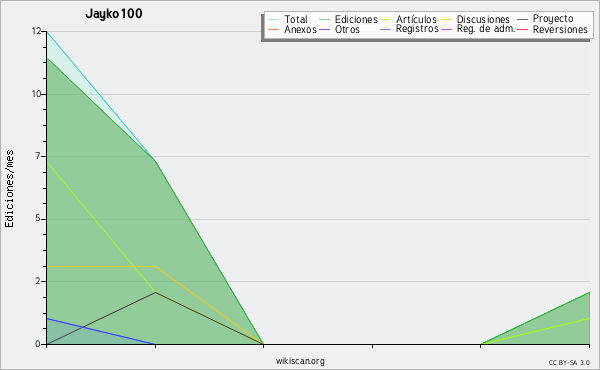Click the chart title Jayko100
This screenshot has width=600, height=370.
pos(114,14)
